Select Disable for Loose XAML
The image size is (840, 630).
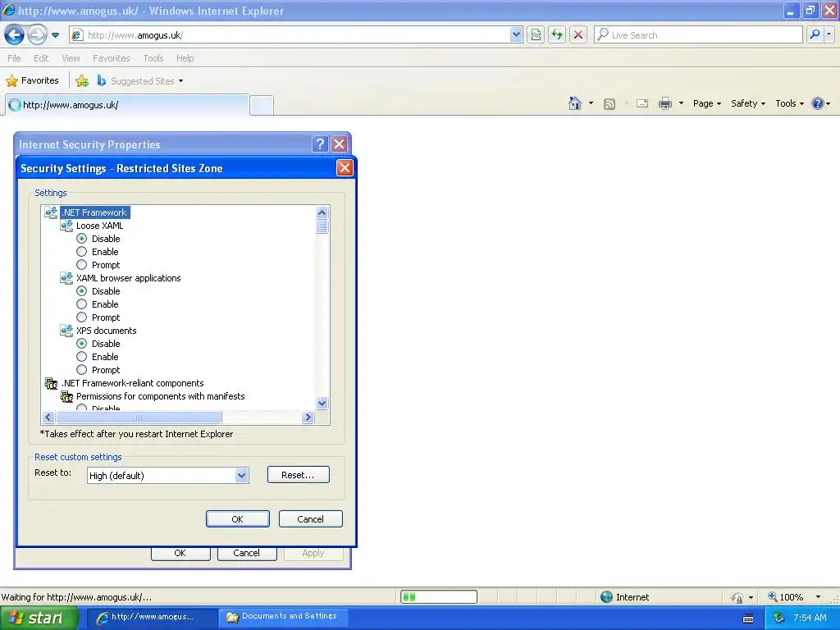(81, 239)
